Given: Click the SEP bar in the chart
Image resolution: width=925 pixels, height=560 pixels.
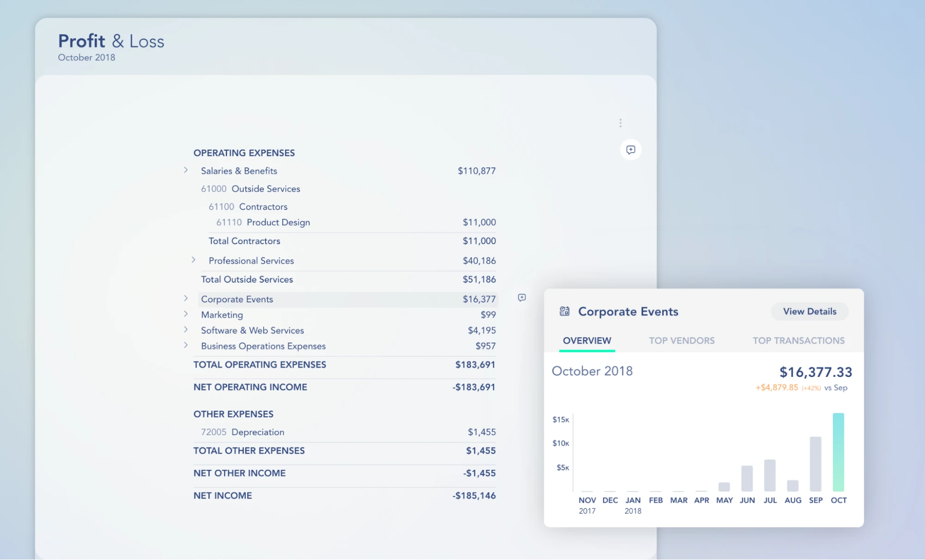Looking at the screenshot, I should tap(816, 465).
